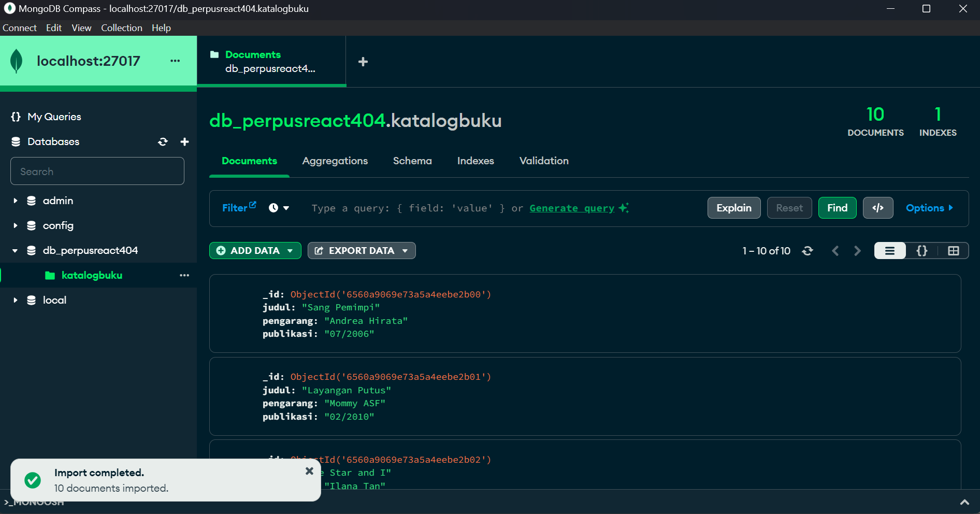
Task: Click the Reset button
Action: (x=789, y=208)
